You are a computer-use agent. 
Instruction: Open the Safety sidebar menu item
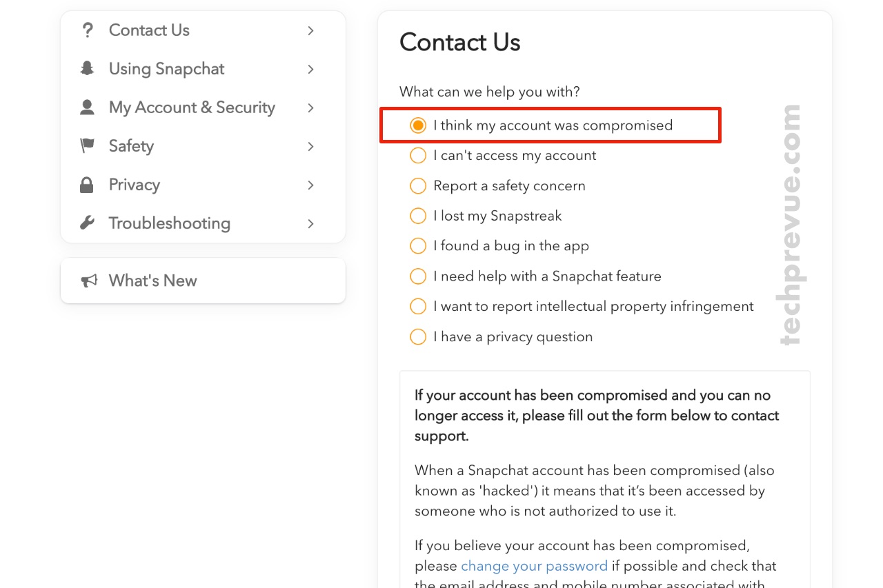pos(203,146)
